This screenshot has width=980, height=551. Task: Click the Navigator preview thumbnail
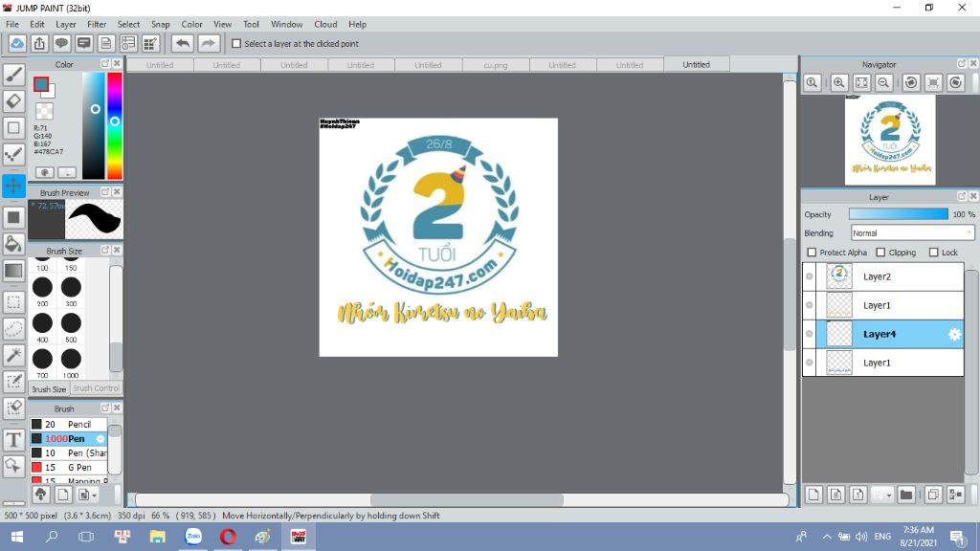(x=890, y=140)
